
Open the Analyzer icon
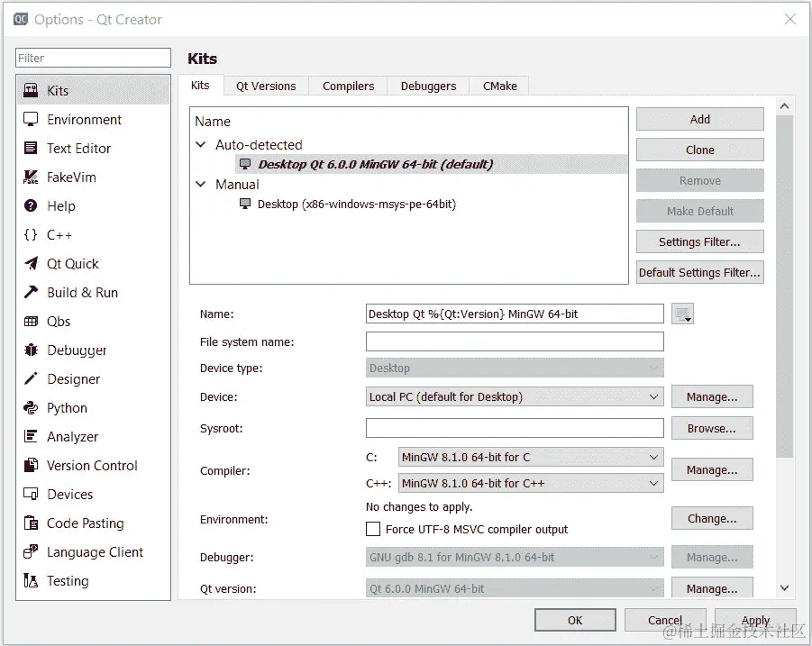click(31, 436)
